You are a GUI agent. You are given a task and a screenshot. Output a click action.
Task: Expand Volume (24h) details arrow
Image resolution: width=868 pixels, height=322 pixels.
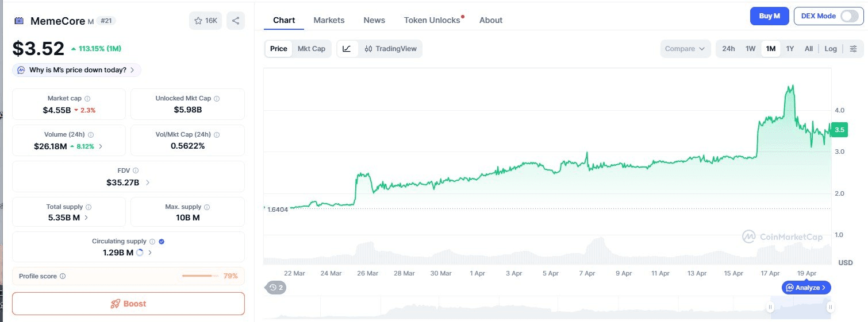click(x=101, y=146)
